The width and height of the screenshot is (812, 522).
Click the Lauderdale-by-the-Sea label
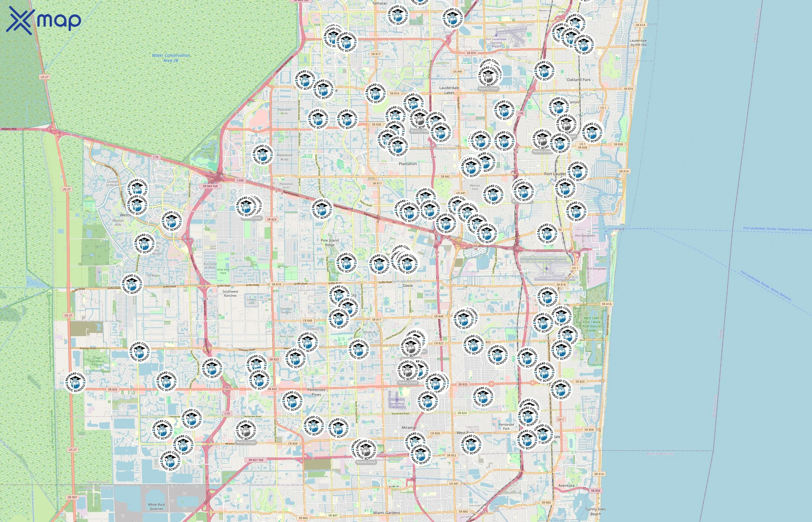(638, 42)
